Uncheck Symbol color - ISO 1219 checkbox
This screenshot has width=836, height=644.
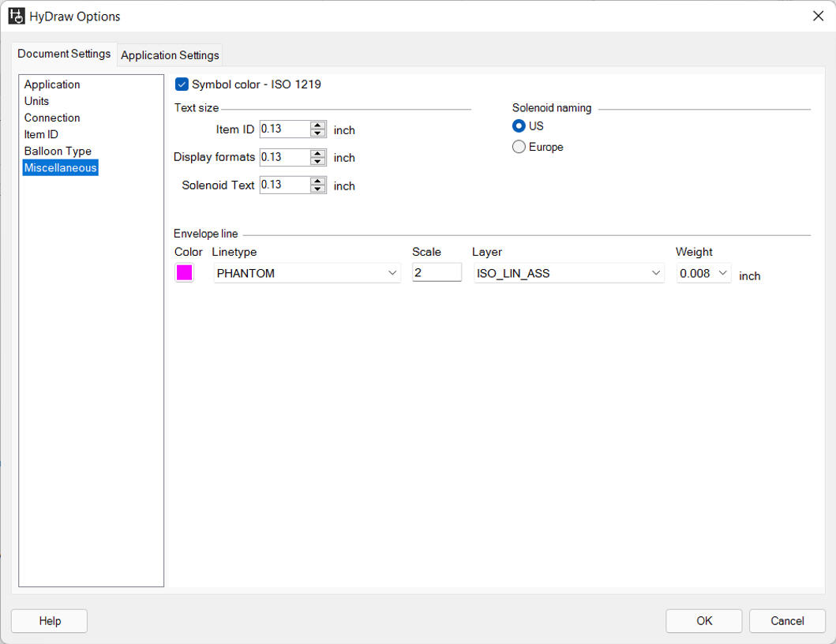182,84
